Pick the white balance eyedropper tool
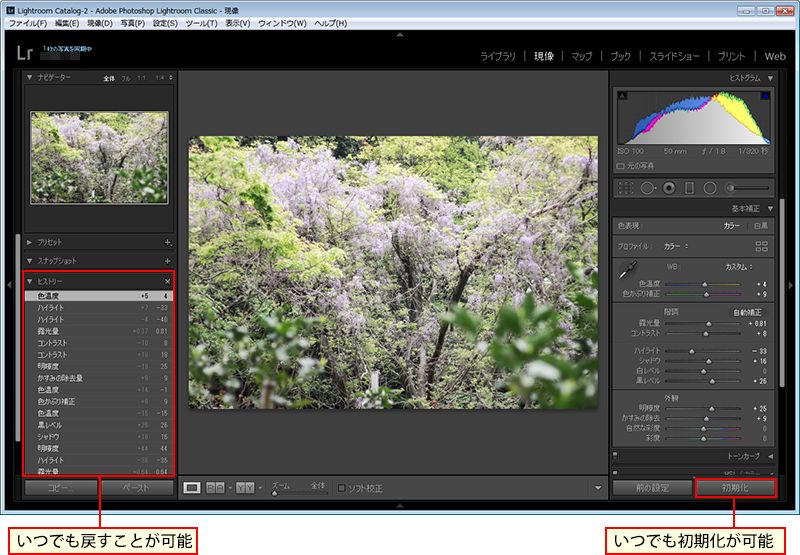800x555 pixels. pos(628,270)
